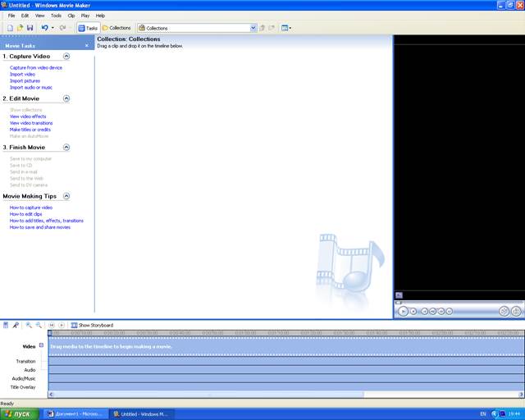Collapse the Movie Making Tips section
This screenshot has width=525, height=420.
pyautogui.click(x=66, y=196)
